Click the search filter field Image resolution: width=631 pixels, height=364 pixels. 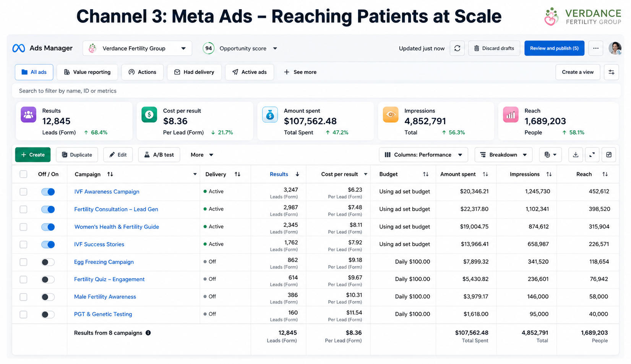[316, 91]
